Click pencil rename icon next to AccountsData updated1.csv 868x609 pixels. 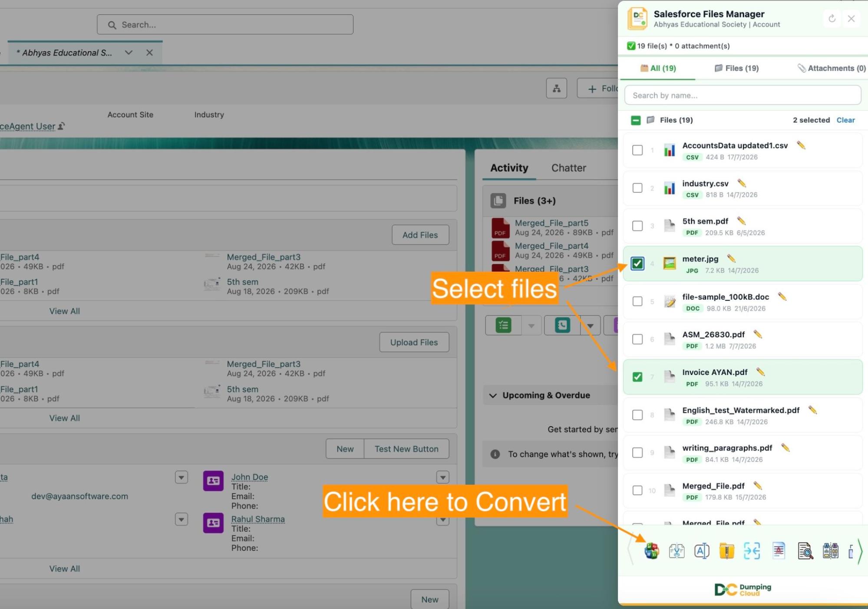(x=801, y=145)
